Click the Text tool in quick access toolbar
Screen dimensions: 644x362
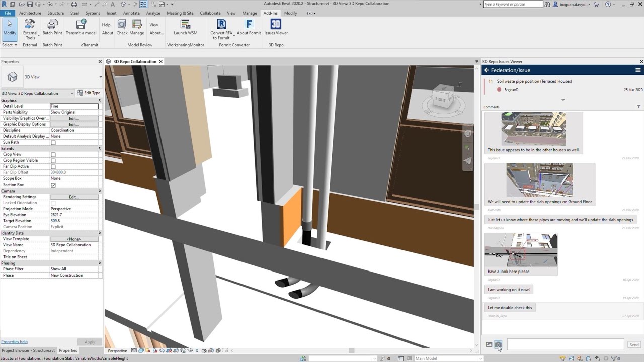112,4
